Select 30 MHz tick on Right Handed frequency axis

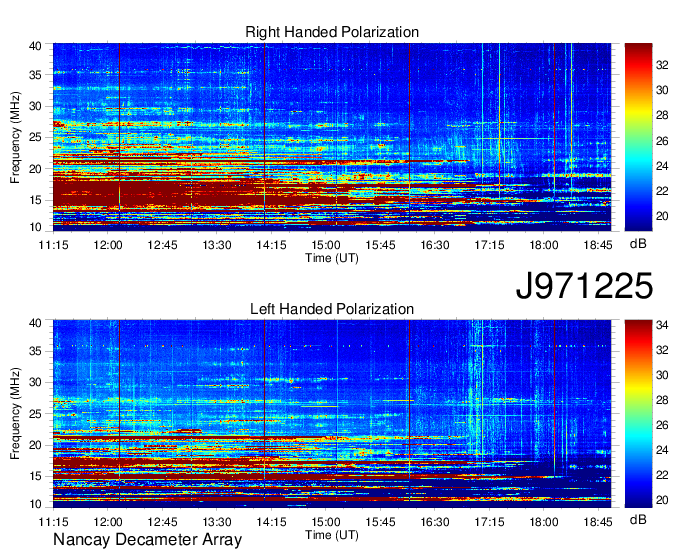[x=35, y=106]
